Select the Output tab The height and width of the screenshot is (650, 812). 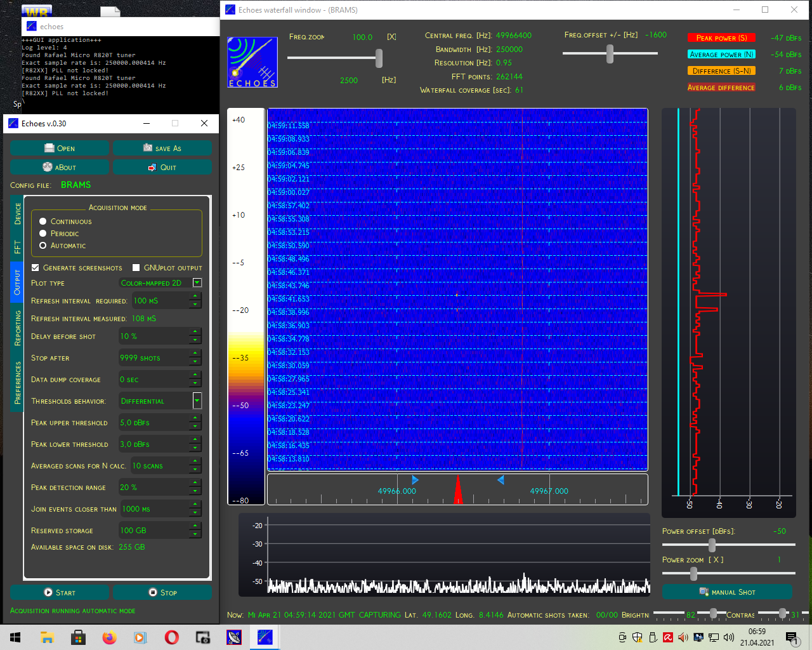click(17, 282)
